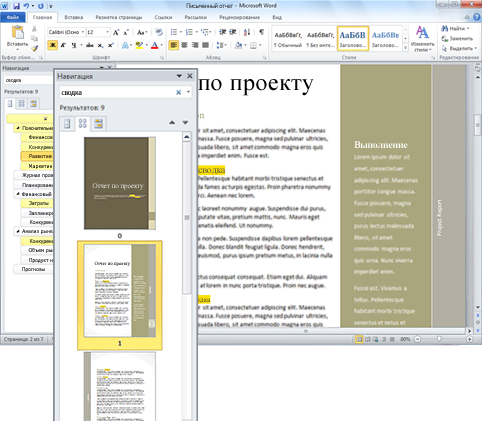Apply subscript formatting
482x421 pixels.
(100, 45)
